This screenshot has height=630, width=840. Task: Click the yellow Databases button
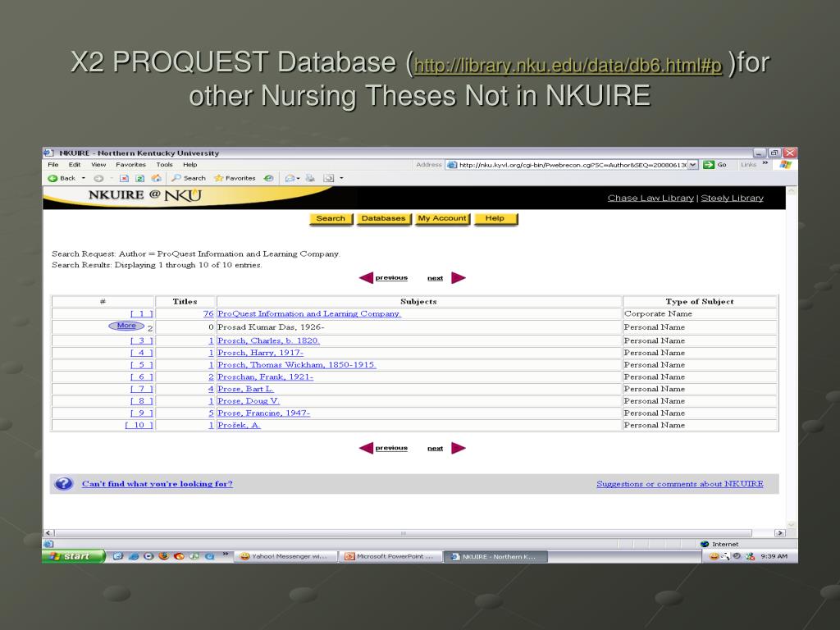pos(384,218)
